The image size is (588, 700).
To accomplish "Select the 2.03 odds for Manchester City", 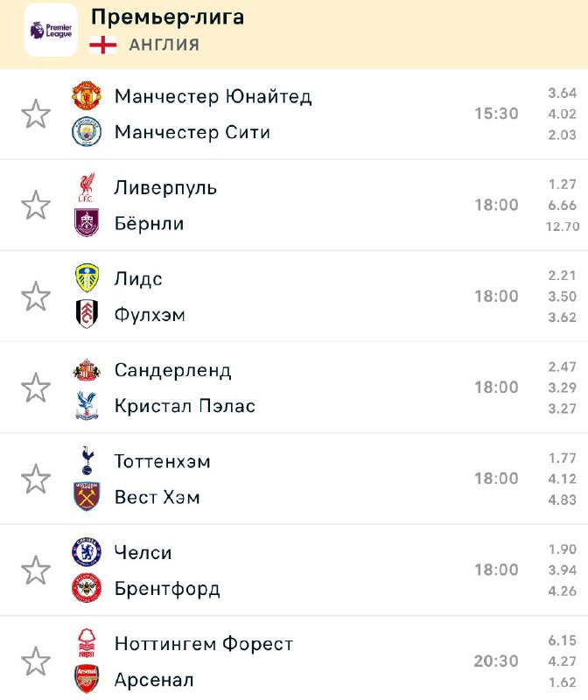I will (562, 135).
